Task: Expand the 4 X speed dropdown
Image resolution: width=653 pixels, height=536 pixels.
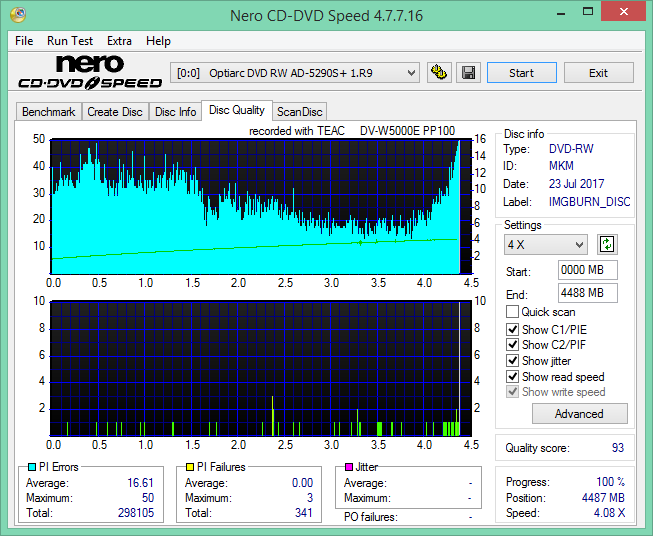Action: pyautogui.click(x=546, y=244)
